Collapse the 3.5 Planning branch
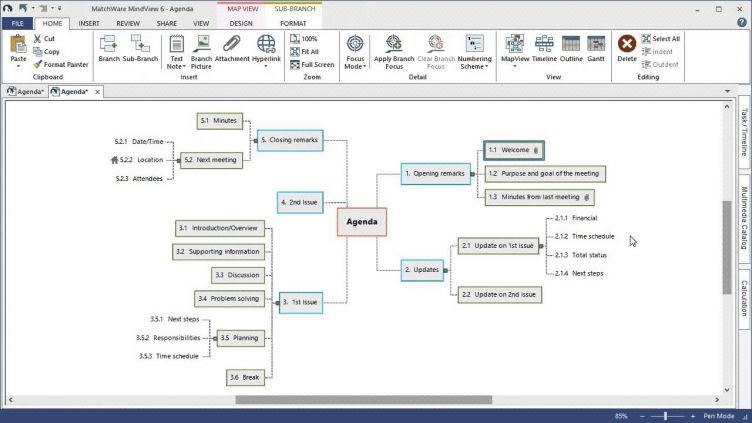This screenshot has width=752, height=423. (215, 338)
